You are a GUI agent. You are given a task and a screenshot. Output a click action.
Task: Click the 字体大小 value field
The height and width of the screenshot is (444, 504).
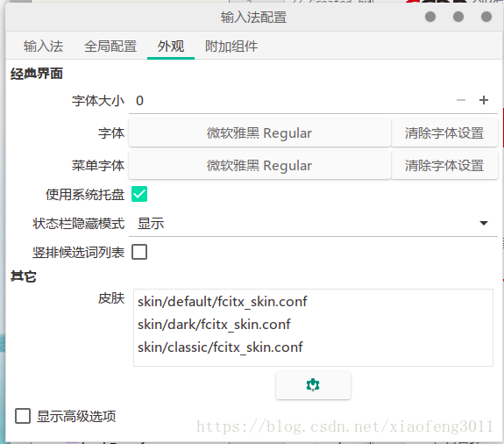(289, 101)
